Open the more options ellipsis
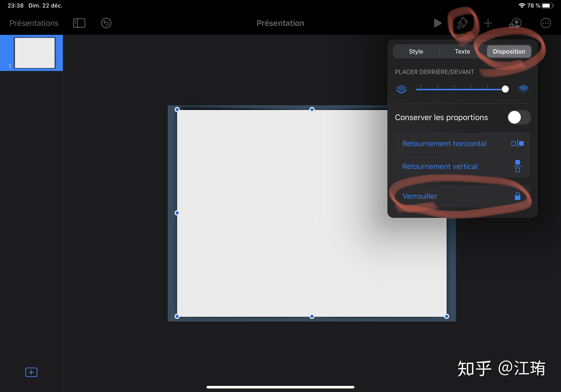This screenshot has height=392, width=561. (545, 23)
